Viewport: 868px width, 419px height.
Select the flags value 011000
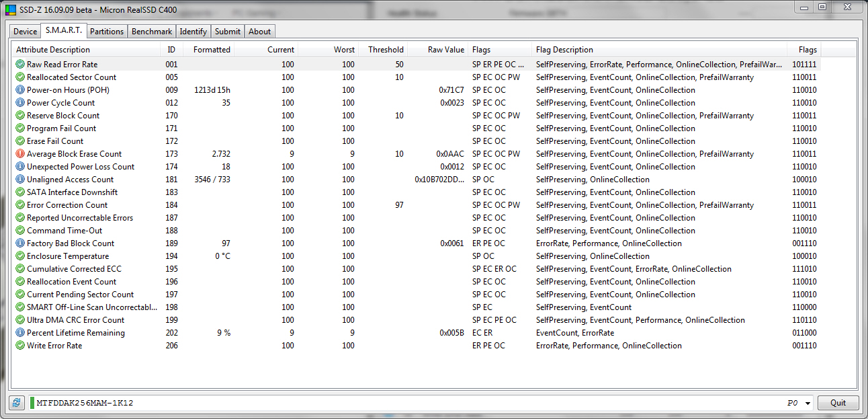point(804,333)
